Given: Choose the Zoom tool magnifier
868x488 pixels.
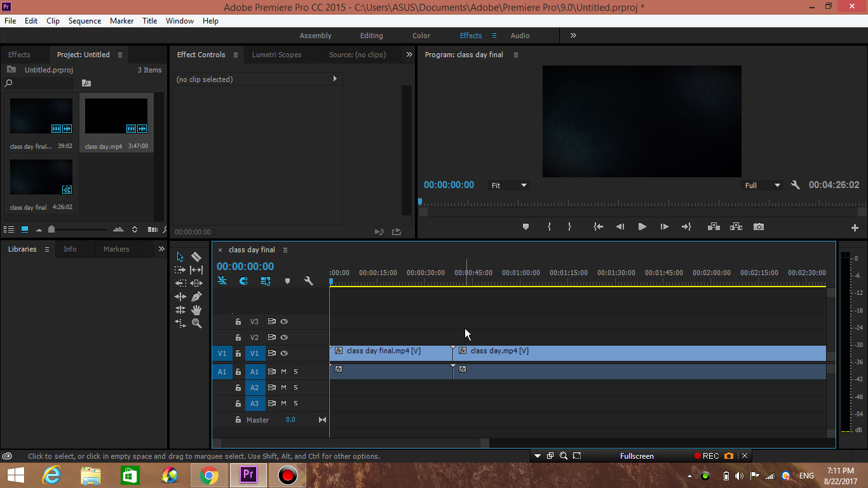Looking at the screenshot, I should tap(196, 323).
